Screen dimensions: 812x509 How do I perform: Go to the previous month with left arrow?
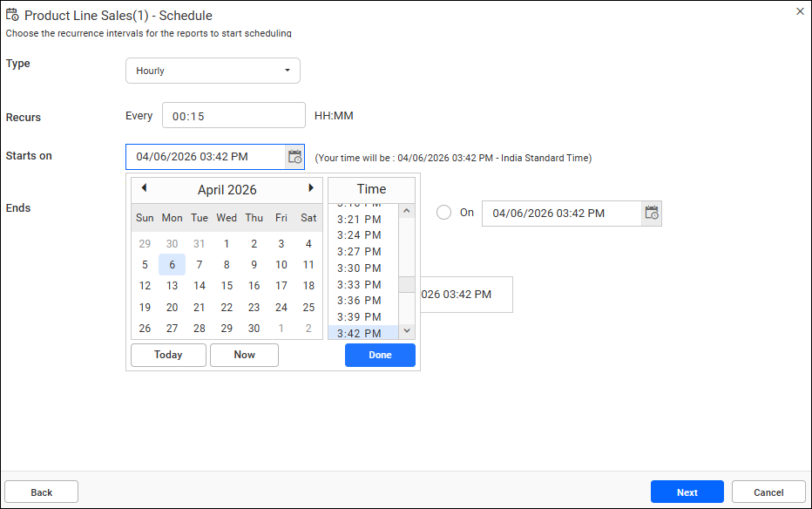tap(144, 187)
